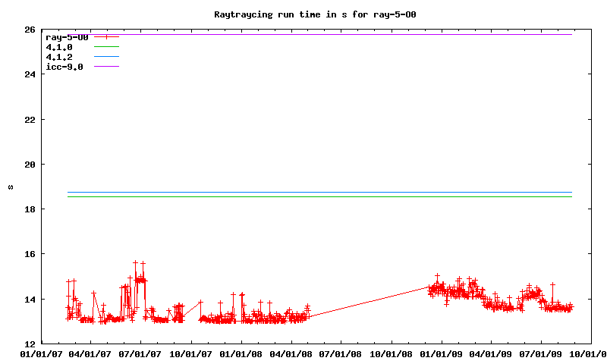The width and height of the screenshot is (607, 364).
Task: Click the horizontal reference line near 26
Action: (341, 34)
